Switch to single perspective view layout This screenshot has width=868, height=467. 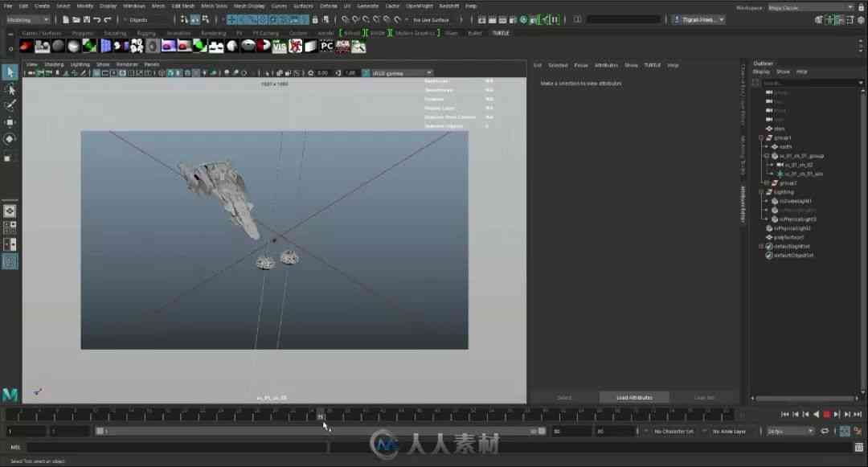[10, 211]
